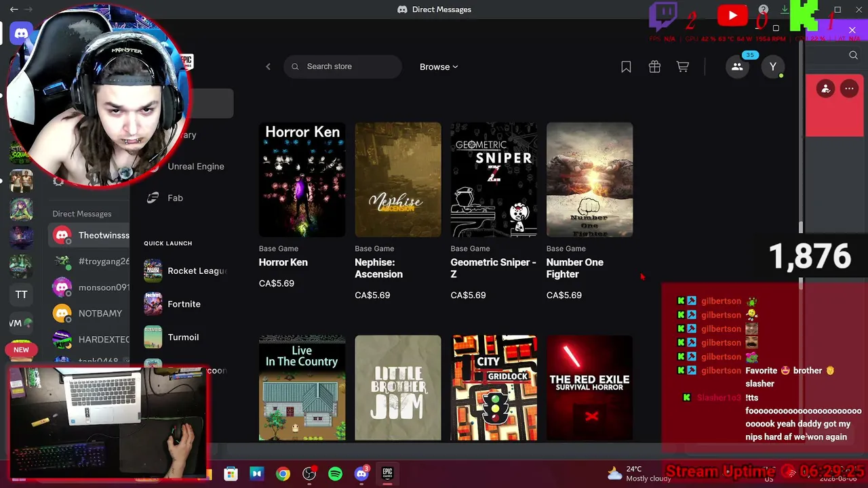Open Spotify from taskbar
The width and height of the screenshot is (868, 488).
tap(335, 474)
